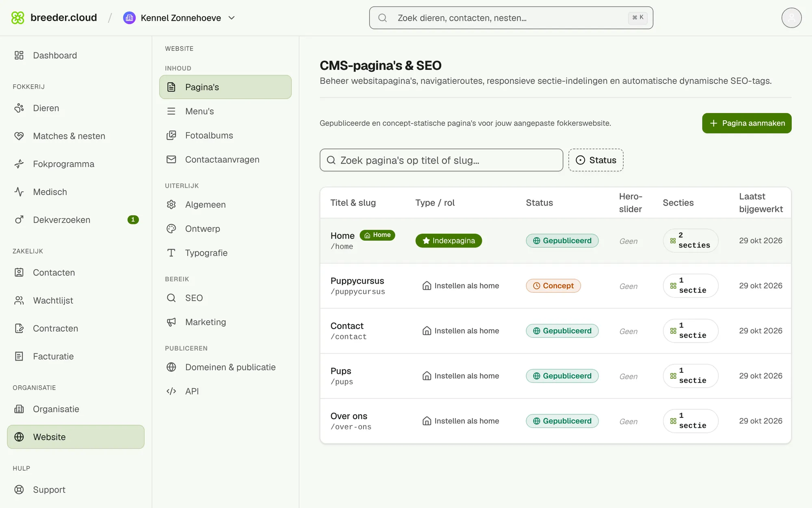
Task: Click the Domeinen & publicatie globe icon
Action: click(x=171, y=367)
